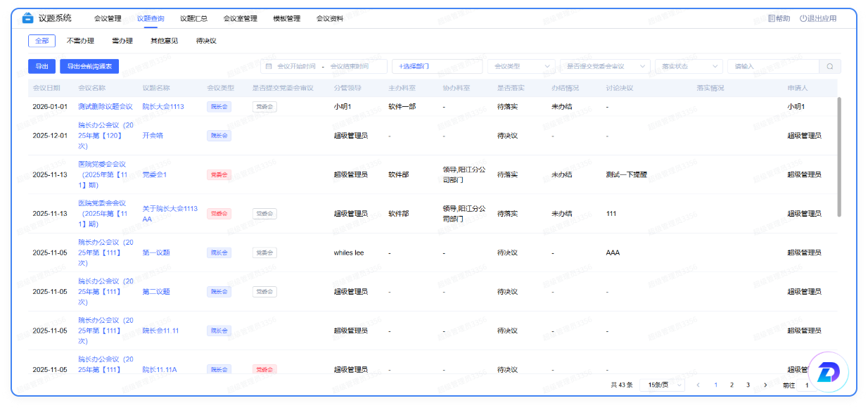
Task: Click the search magnifier icon
Action: pos(830,67)
